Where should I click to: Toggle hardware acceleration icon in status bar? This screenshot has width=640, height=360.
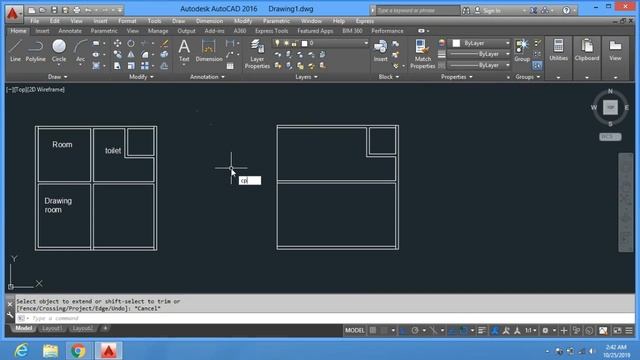click(x=589, y=331)
